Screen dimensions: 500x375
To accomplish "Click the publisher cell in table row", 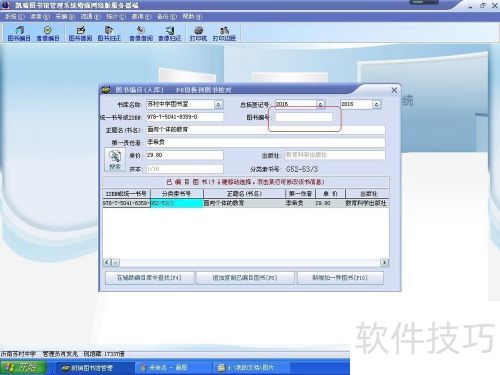I will point(367,203).
